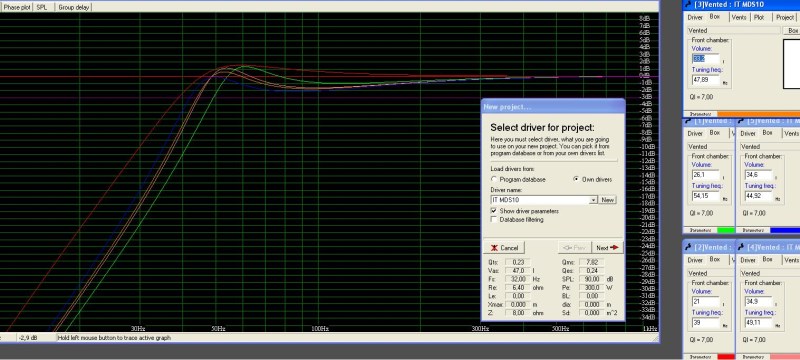
Task: Click the wrench icon of the [2]Vented window
Action: click(x=688, y=247)
